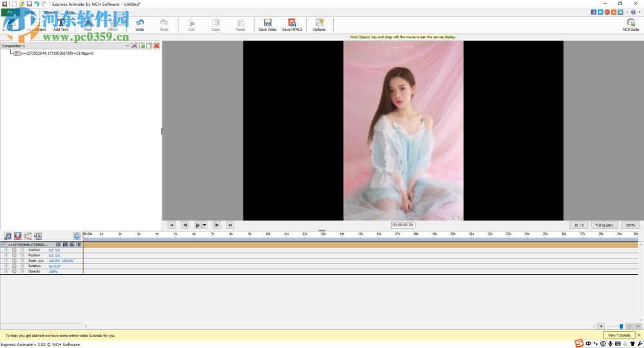
Task: Go to the end of the timeline
Action: [230, 225]
